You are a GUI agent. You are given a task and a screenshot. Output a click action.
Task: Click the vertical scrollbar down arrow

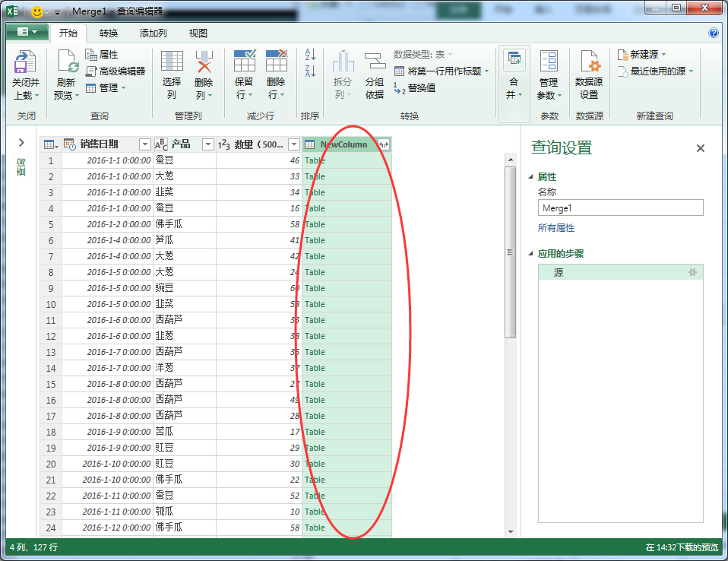tap(510, 531)
